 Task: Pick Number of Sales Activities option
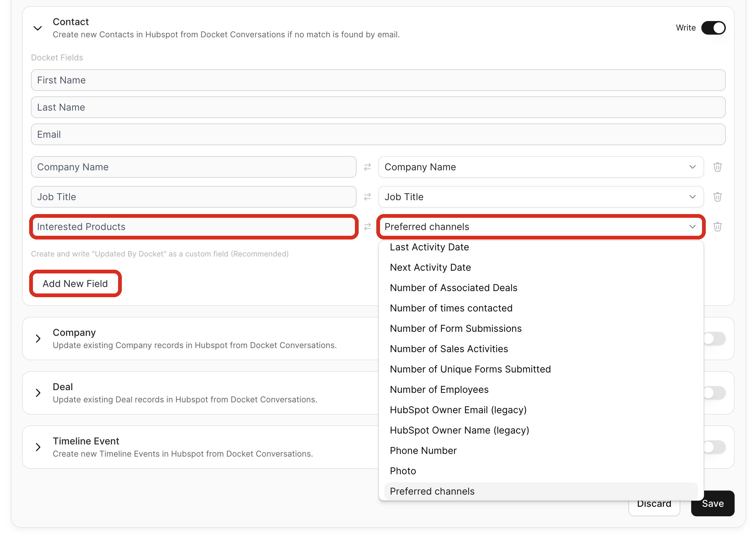(x=541, y=349)
